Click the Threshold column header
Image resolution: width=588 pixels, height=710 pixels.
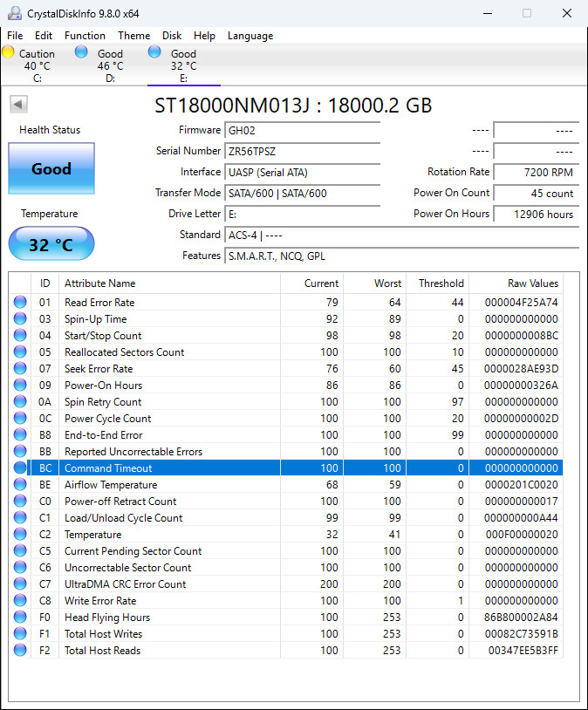coord(438,283)
